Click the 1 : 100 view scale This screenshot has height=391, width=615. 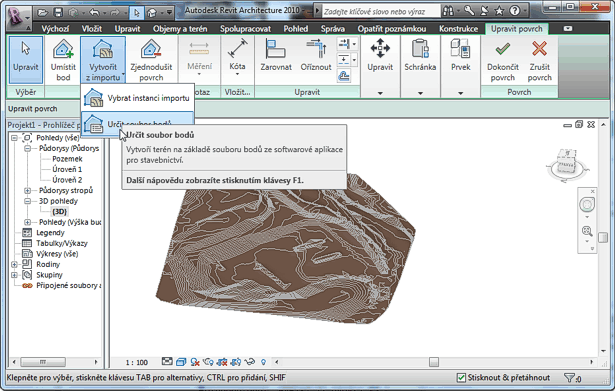tap(136, 362)
